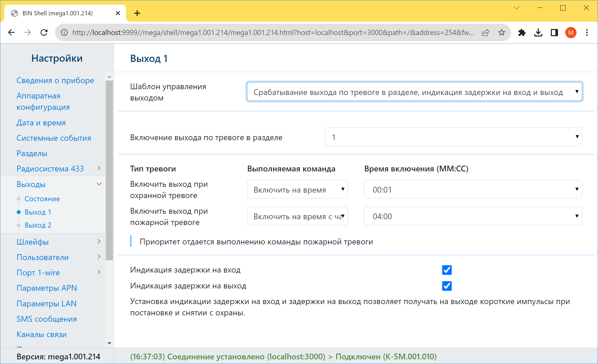Open the Включить на время command dropdown

pos(297,189)
